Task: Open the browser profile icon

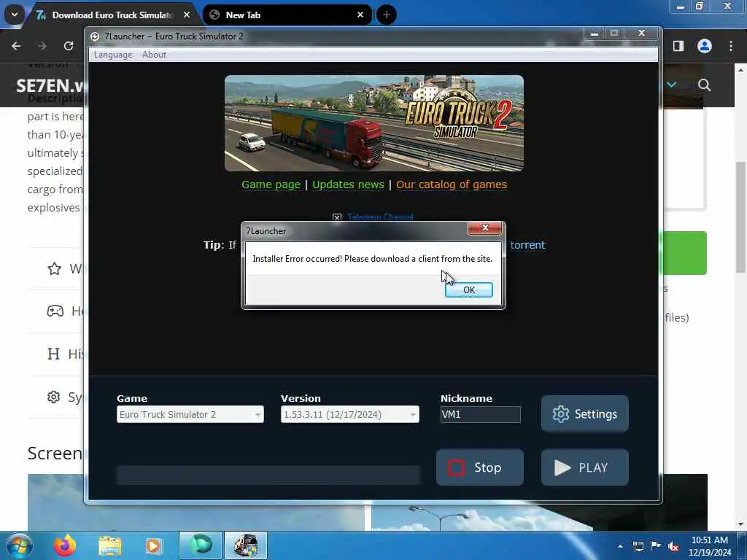Action: click(x=705, y=46)
